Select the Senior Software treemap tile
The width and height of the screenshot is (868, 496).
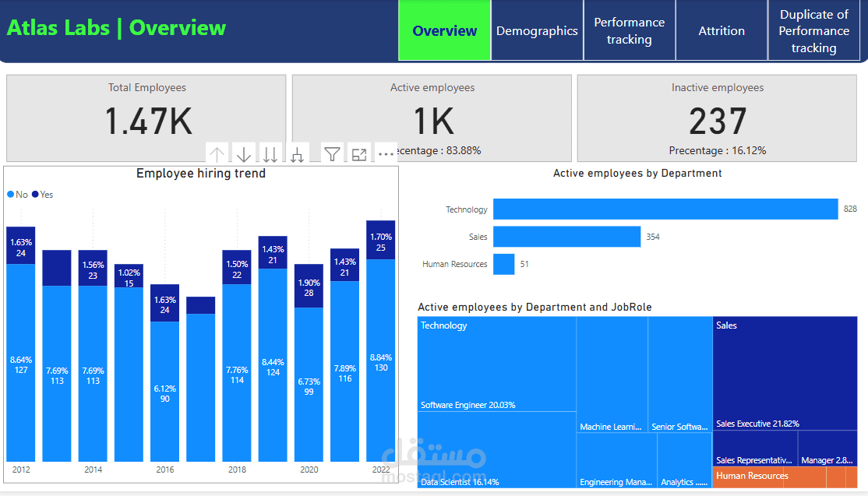coord(679,375)
